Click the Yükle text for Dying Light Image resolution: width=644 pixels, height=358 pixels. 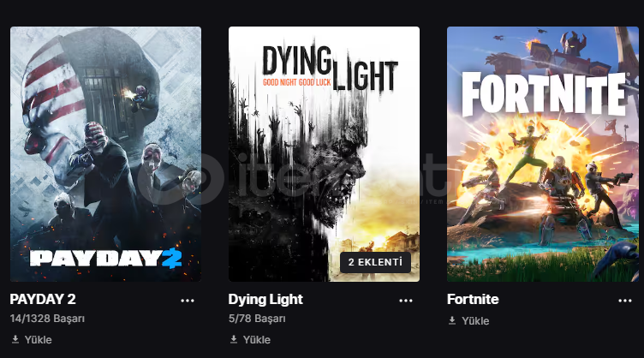pos(257,340)
